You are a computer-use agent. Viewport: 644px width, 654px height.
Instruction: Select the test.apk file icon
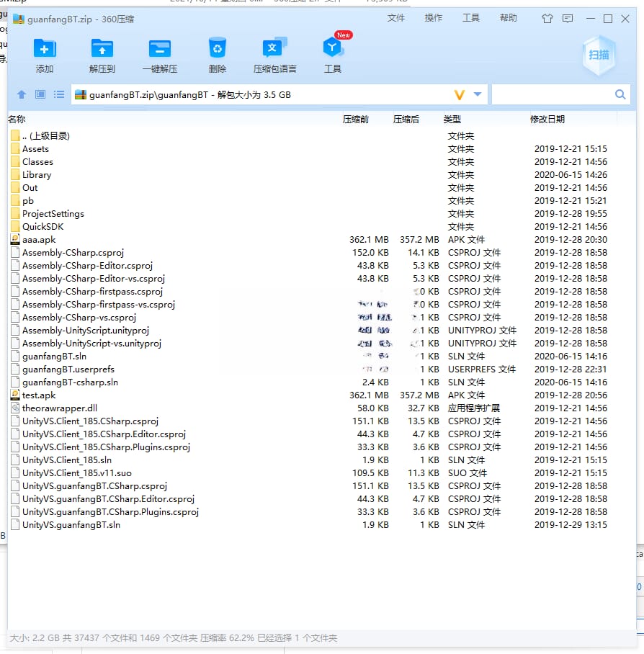tap(15, 395)
